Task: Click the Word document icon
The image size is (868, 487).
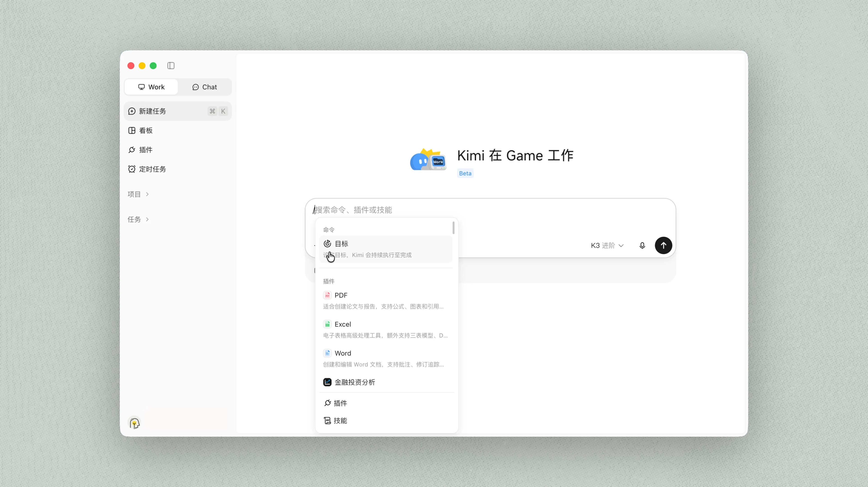Action: 327,353
